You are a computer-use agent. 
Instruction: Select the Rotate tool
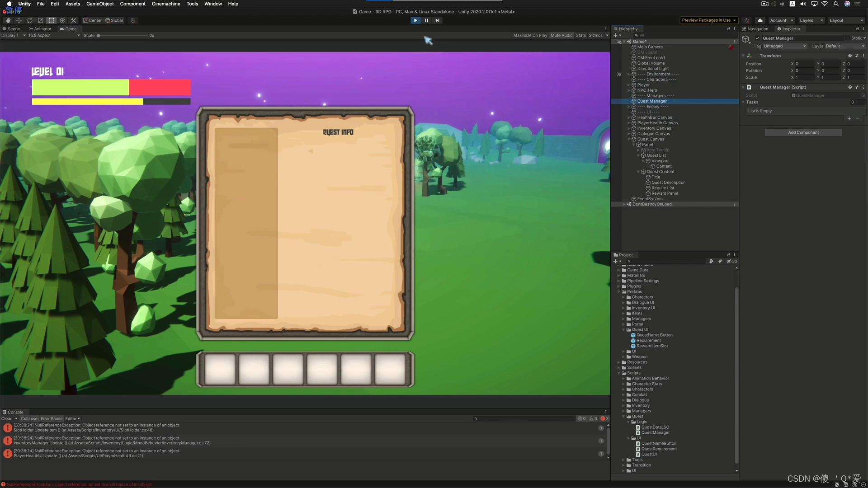point(30,20)
